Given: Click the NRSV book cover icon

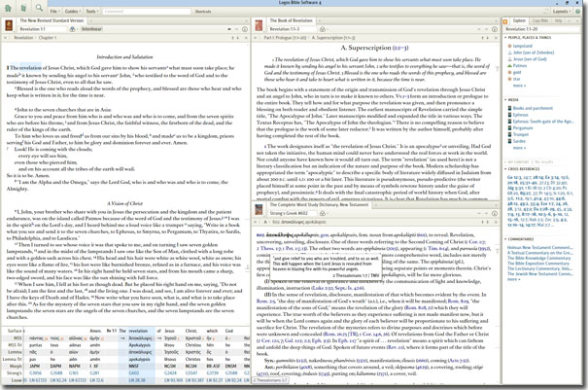Looking at the screenshot, I should pyautogui.click(x=9, y=25).
